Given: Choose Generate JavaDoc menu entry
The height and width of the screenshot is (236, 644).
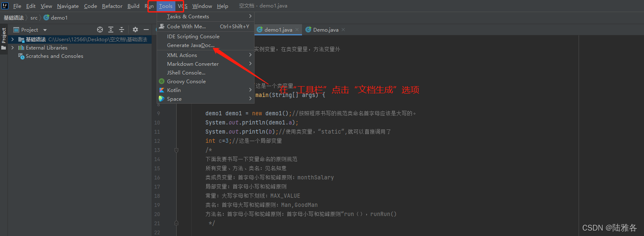Looking at the screenshot, I should (x=205, y=45).
